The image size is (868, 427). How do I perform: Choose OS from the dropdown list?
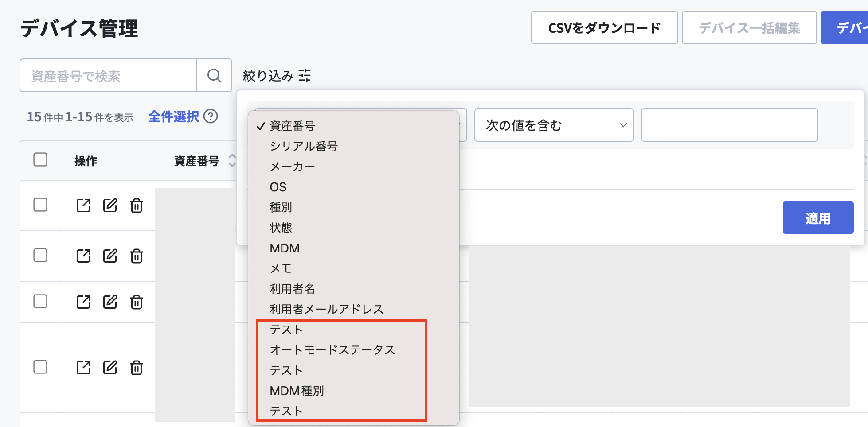coord(354,187)
